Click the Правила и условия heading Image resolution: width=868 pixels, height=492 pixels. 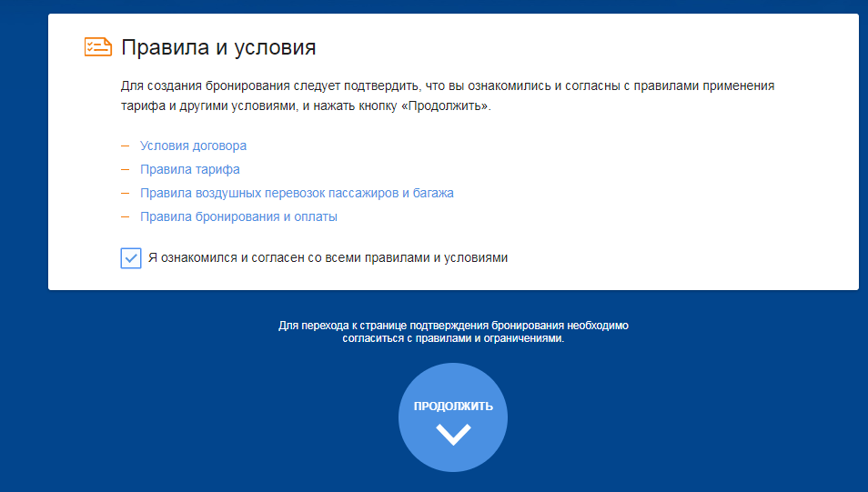(218, 47)
